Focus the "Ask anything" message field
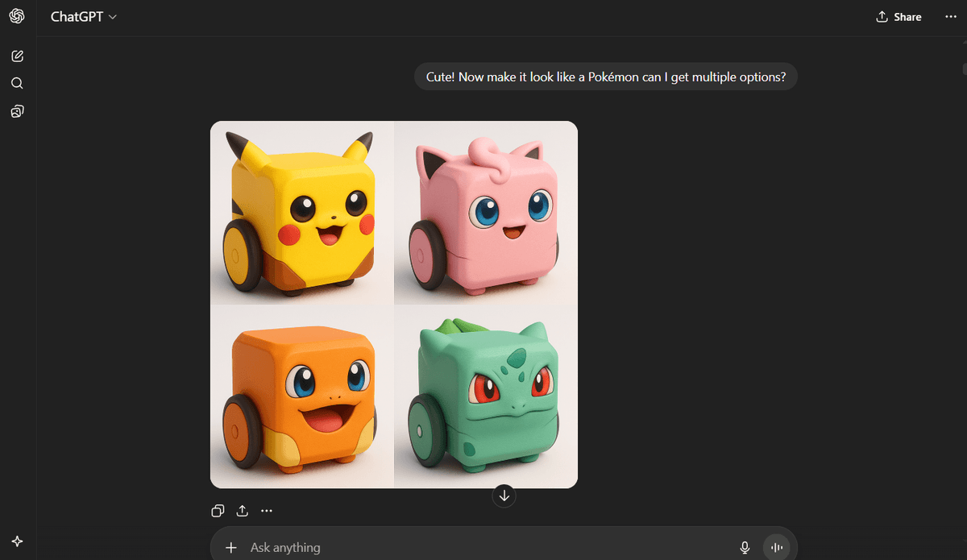This screenshot has width=967, height=560. (x=483, y=547)
